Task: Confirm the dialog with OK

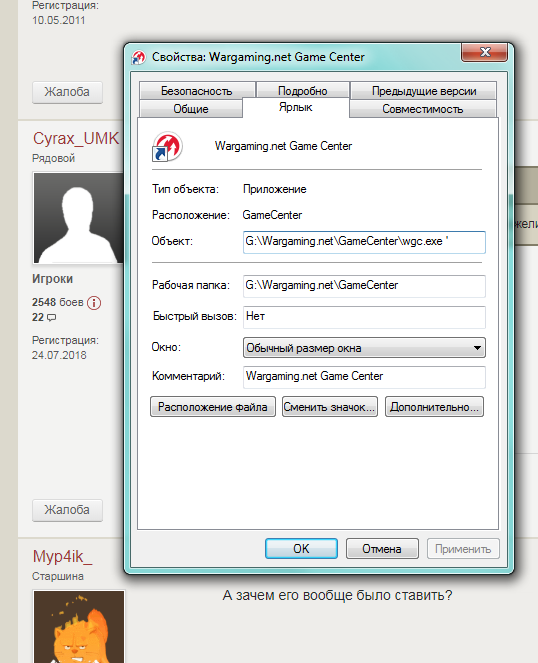Action: tap(301, 548)
